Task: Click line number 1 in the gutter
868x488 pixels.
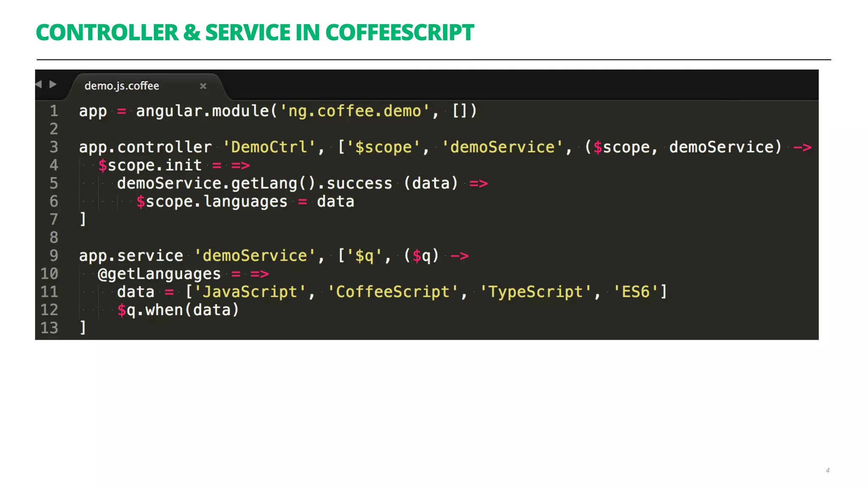Action: tap(54, 111)
